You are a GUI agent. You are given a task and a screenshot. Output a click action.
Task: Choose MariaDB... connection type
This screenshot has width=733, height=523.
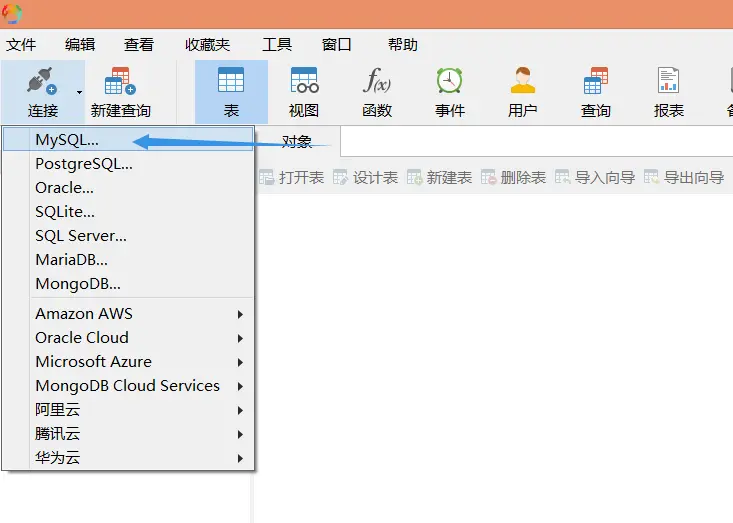128,259
